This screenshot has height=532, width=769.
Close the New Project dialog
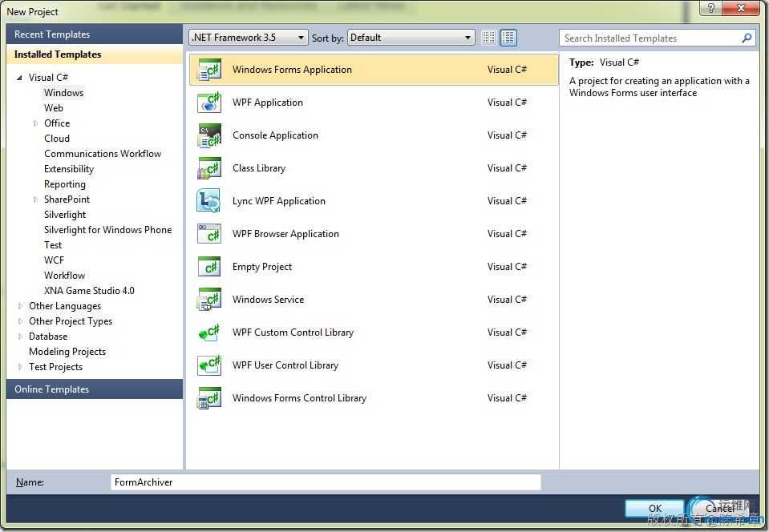pos(741,7)
